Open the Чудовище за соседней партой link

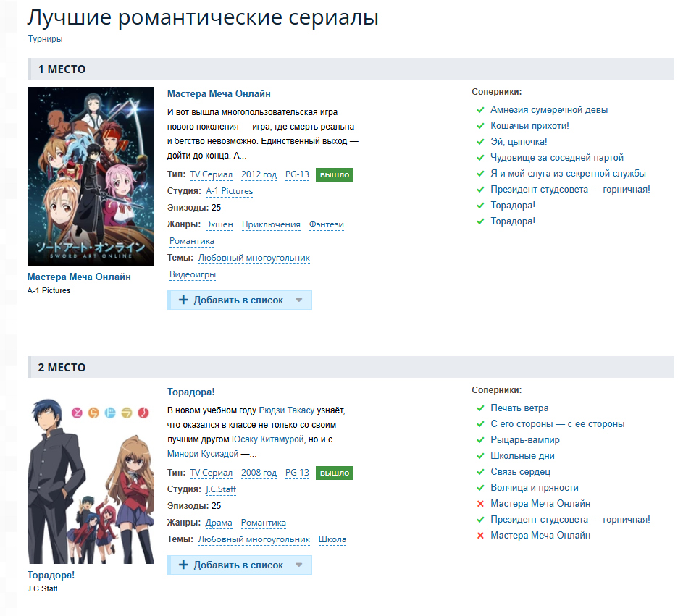[557, 158]
